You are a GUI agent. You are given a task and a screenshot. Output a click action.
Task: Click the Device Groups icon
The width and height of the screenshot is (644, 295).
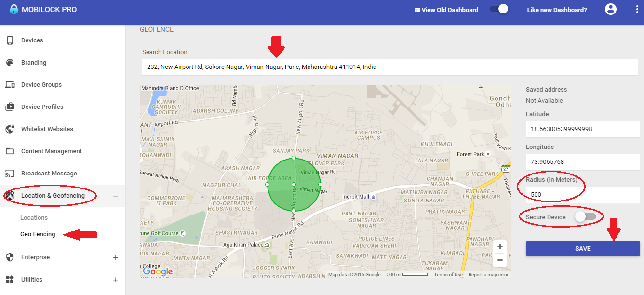click(x=10, y=85)
